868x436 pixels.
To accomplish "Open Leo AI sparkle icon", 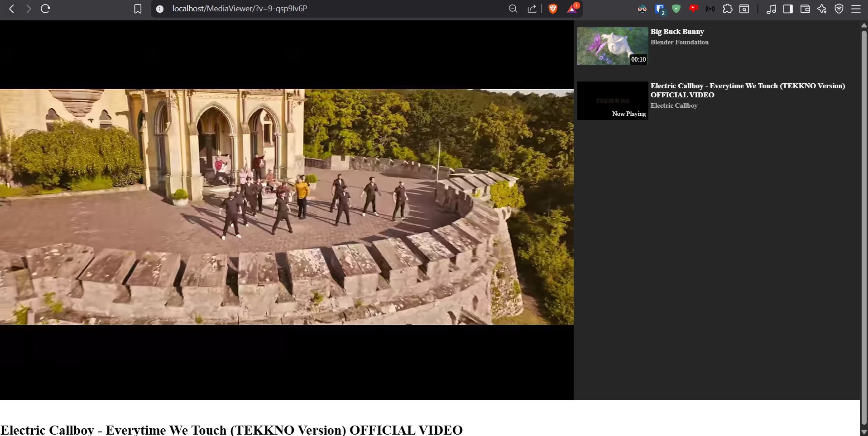I will 822,9.
